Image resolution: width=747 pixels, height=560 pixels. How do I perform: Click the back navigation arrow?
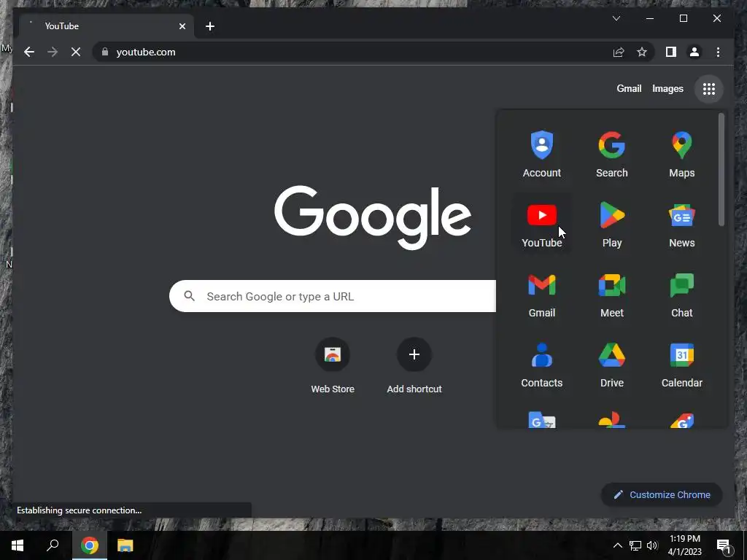point(29,52)
